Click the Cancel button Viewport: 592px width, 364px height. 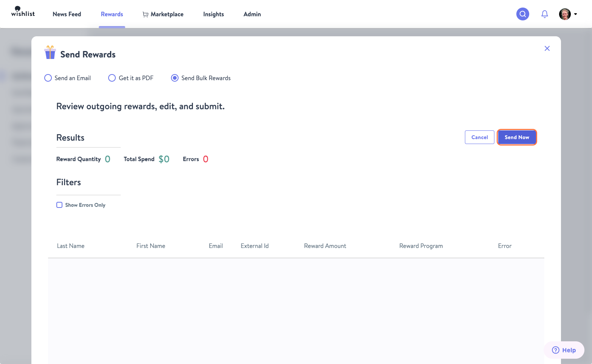coord(480,137)
